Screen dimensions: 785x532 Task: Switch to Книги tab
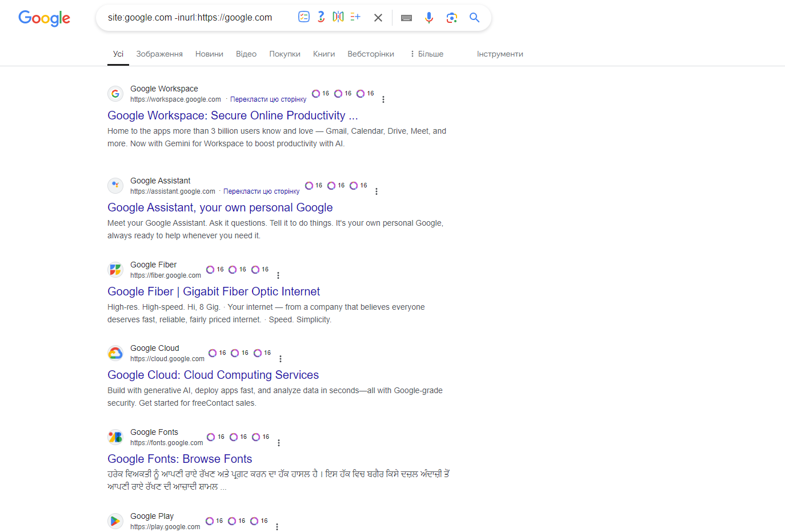pos(324,54)
